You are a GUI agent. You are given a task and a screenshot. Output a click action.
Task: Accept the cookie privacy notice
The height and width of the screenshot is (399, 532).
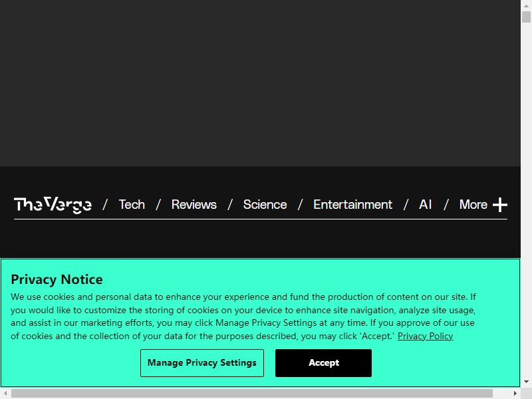tap(323, 362)
